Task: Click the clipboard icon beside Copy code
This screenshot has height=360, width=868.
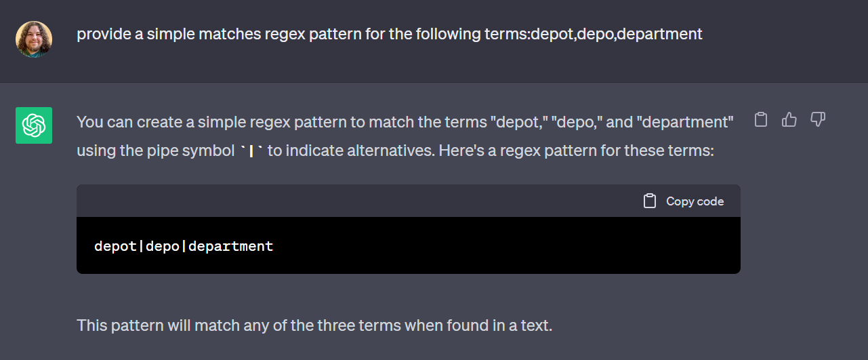Action: (650, 201)
